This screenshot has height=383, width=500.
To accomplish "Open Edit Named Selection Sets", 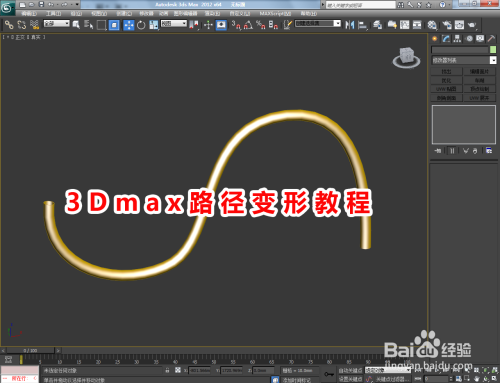I will pos(288,25).
